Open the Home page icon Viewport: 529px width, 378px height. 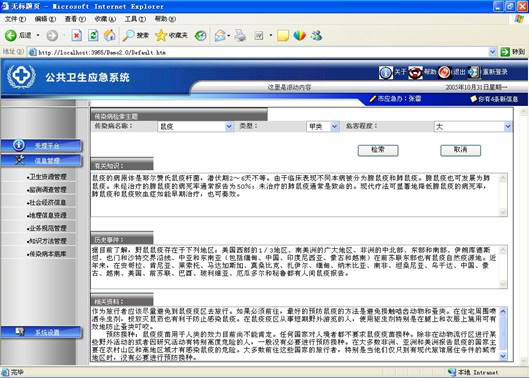coord(110,35)
